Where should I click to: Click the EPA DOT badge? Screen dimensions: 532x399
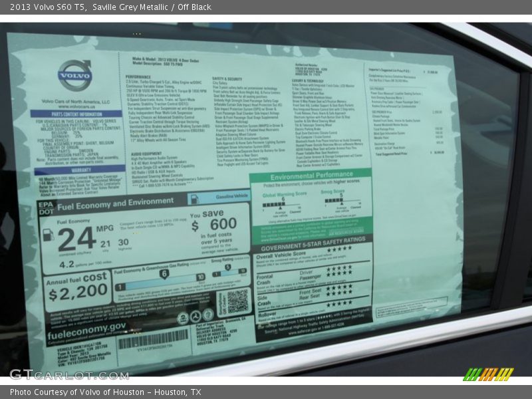coord(45,208)
